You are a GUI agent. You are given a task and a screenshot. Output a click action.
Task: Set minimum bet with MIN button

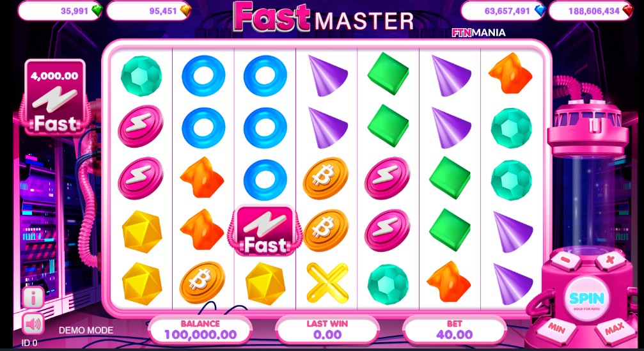tap(557, 329)
